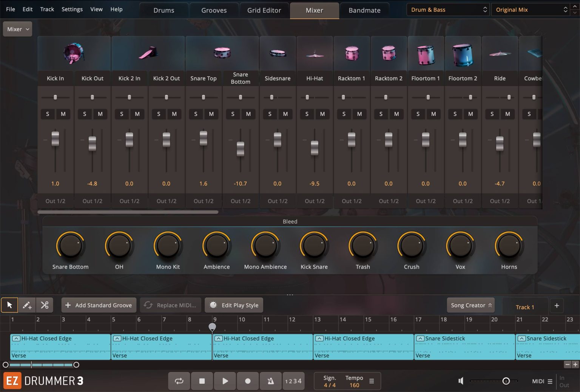This screenshot has height=392, width=580.
Task: Click the Floortom 1 drum image
Action: tap(426, 55)
